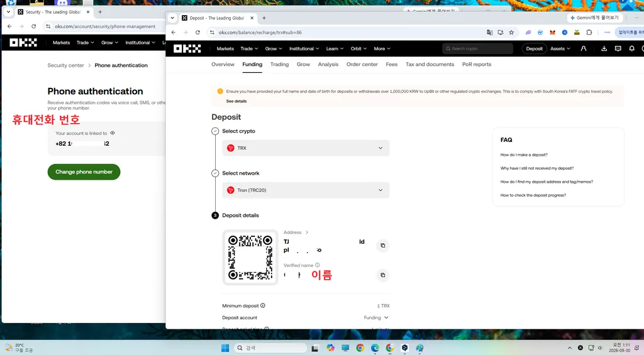Go back in the Deposit window
This screenshot has height=355, width=644.
pyautogui.click(x=174, y=33)
